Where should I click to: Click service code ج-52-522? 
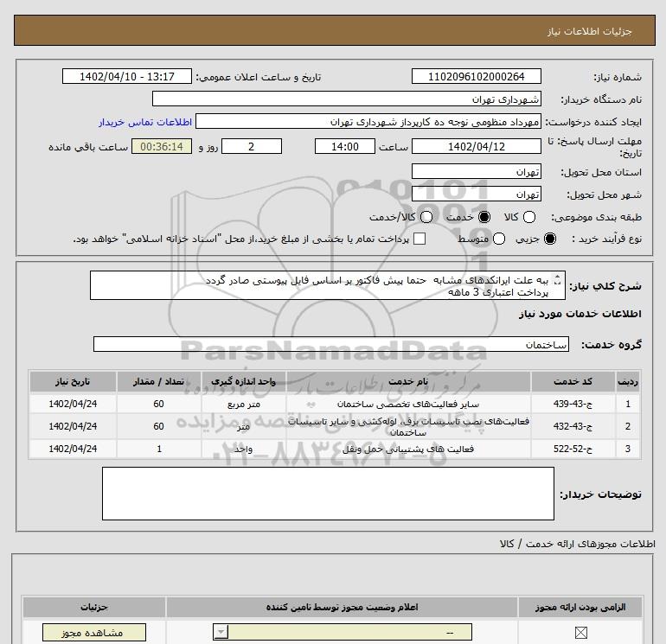click(573, 449)
